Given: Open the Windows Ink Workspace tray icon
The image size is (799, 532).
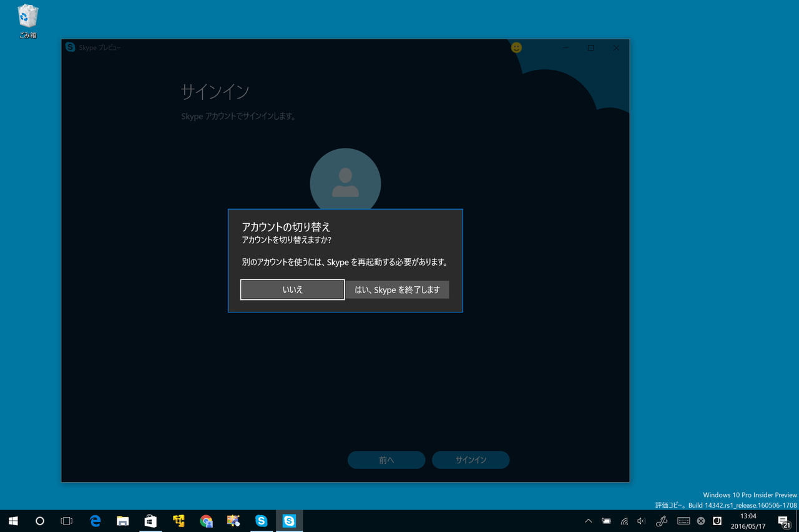Looking at the screenshot, I should tap(660, 521).
